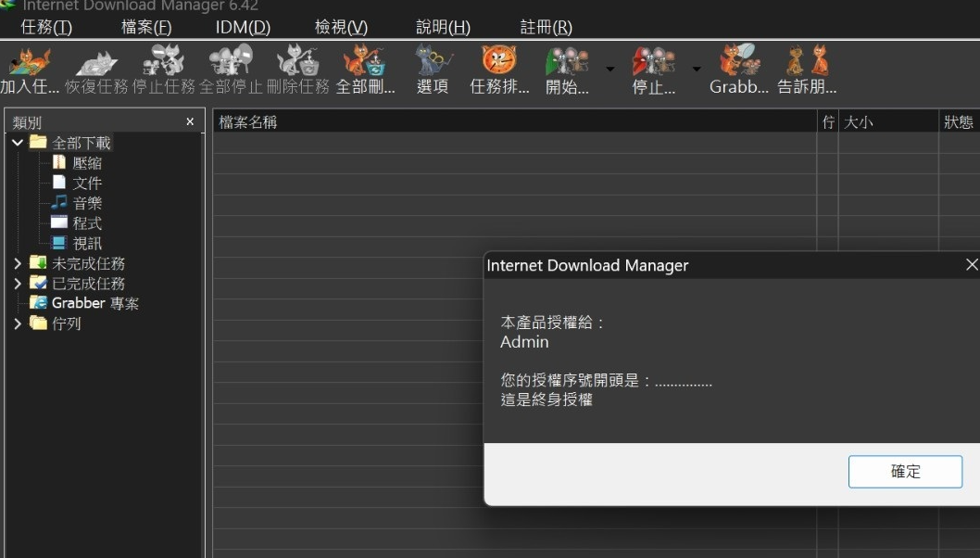Viewport: 980px width, 558px height.
Task: Open the 註冊(R) menu
Action: (546, 27)
